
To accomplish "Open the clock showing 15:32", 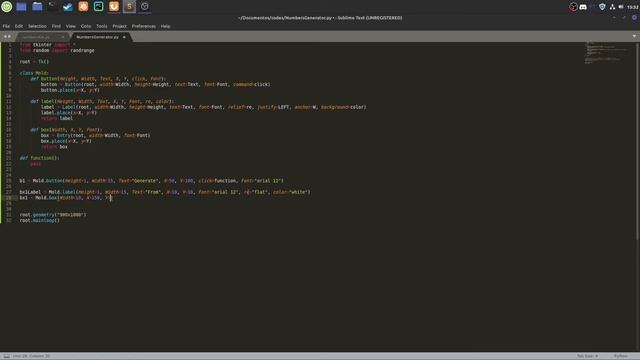I will (x=633, y=7).
